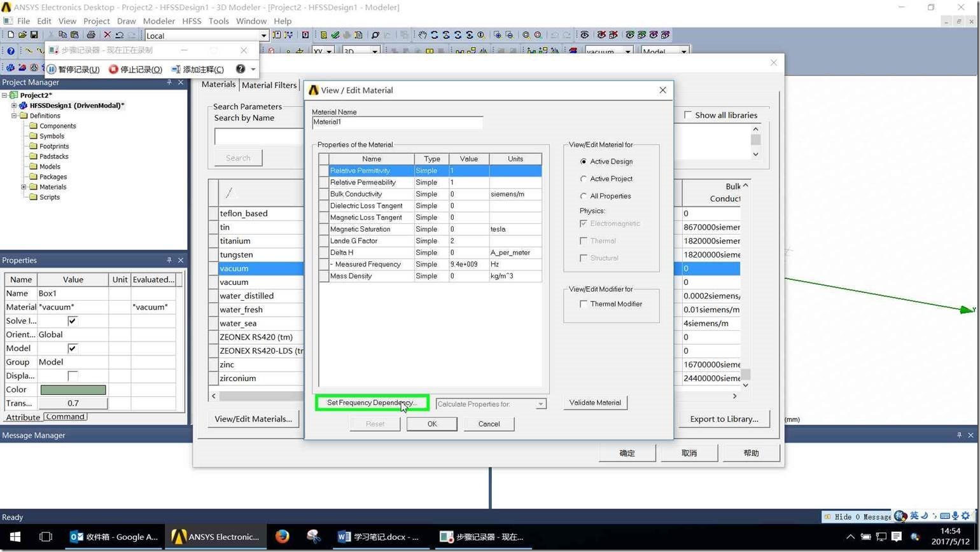The image size is (980, 552).
Task: Expand the Materials tree node
Action: point(24,187)
